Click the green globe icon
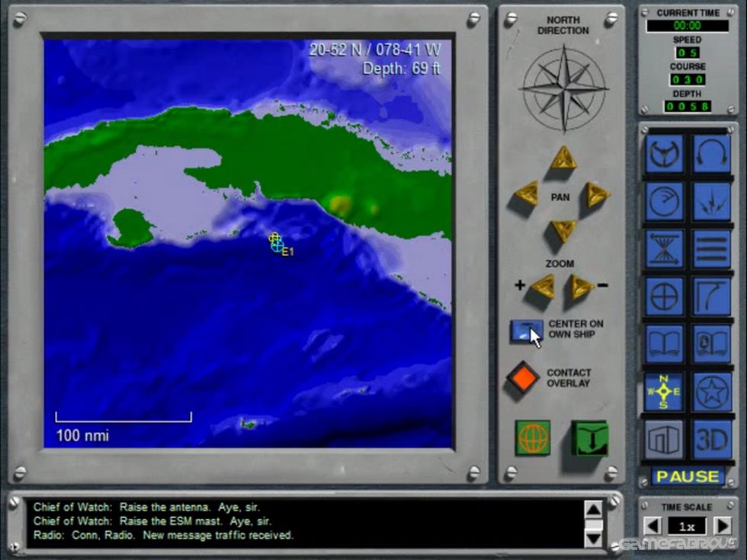 tap(533, 437)
